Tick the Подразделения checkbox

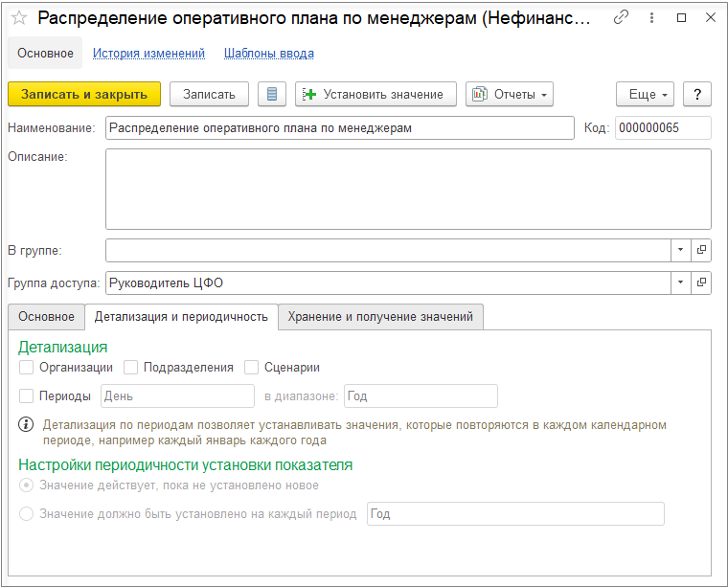tap(131, 367)
